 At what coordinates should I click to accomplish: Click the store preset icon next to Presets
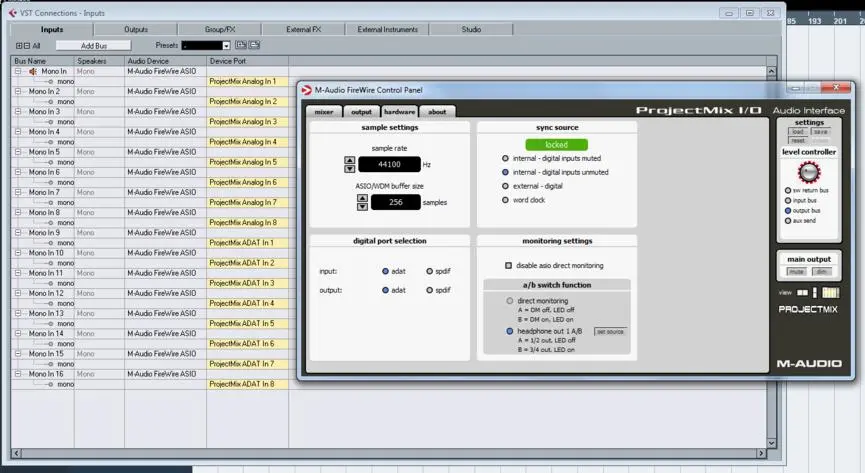241,45
